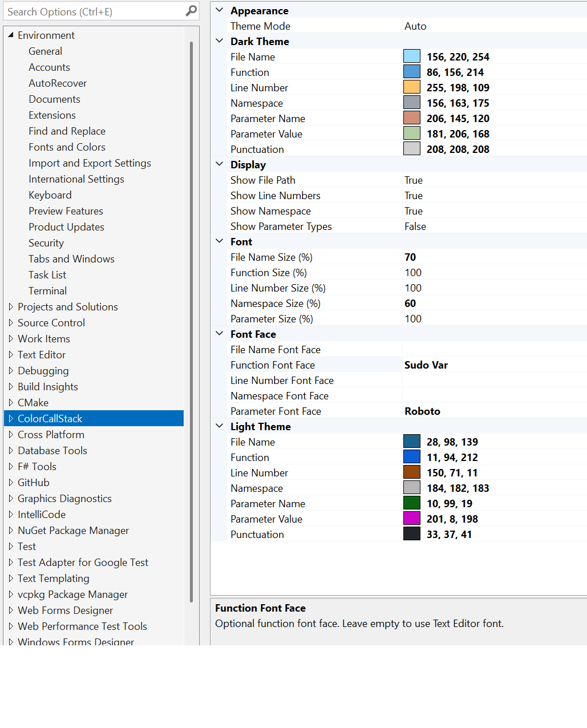Image resolution: width=587 pixels, height=728 pixels.
Task: Click the Light Theme Function blue swatch
Action: pyautogui.click(x=411, y=457)
